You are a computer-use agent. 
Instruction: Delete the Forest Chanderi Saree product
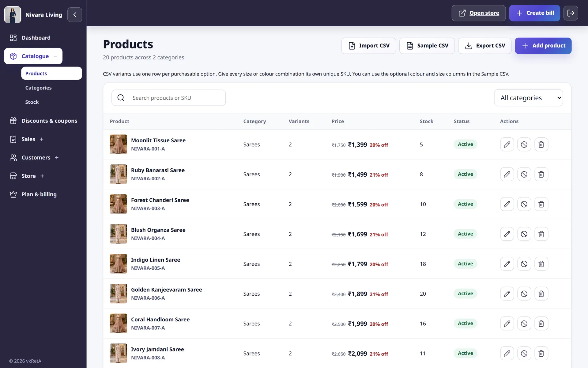pyautogui.click(x=541, y=204)
